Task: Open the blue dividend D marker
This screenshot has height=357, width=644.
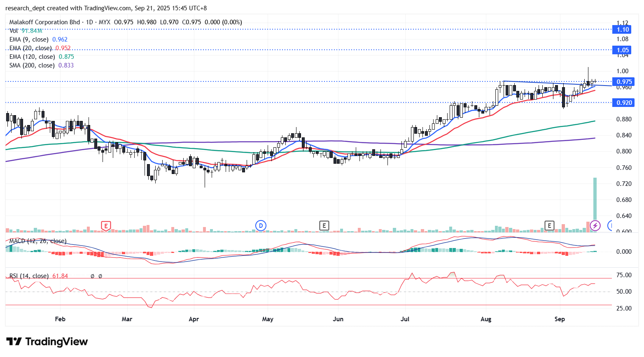Action: point(261,225)
